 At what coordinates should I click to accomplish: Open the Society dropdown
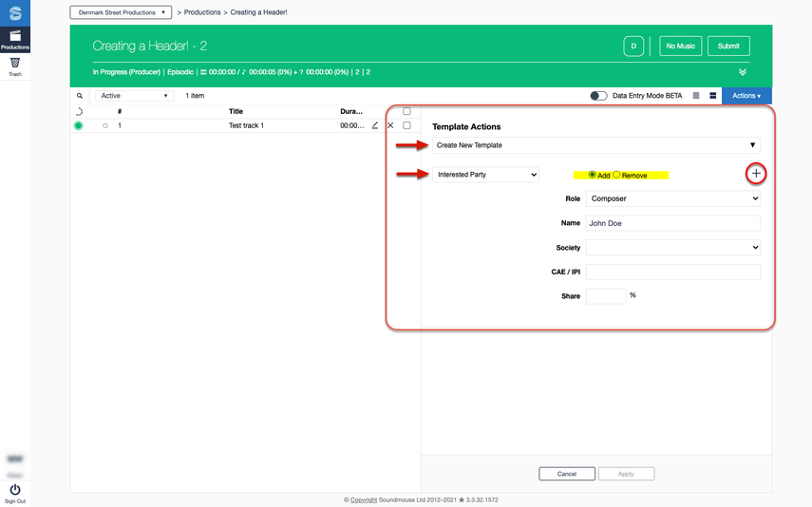click(x=673, y=248)
